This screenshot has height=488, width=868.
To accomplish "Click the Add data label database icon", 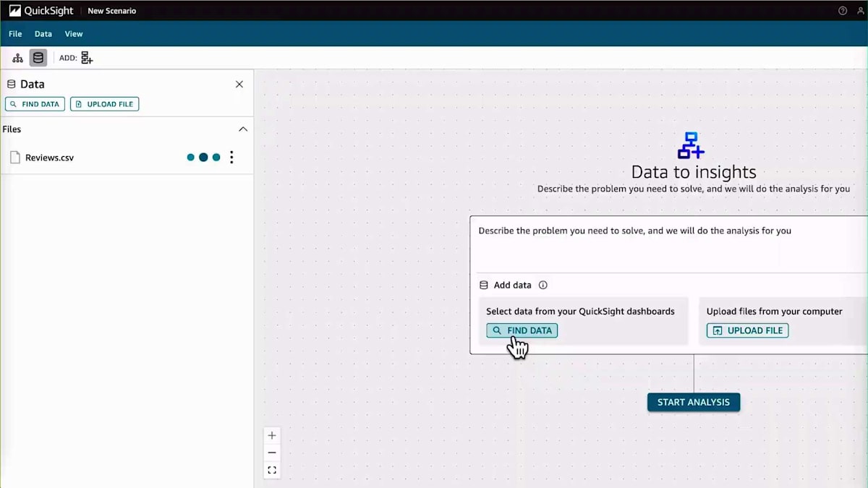I will 484,286.
